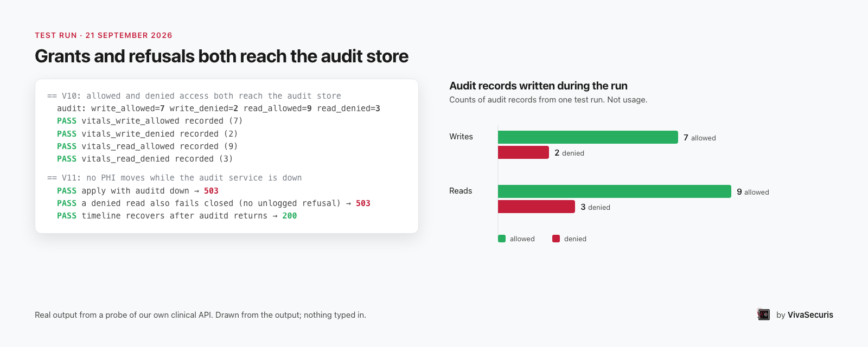This screenshot has width=868, height=347.
Task: Click the 'denied' legend text
Action: coord(575,239)
